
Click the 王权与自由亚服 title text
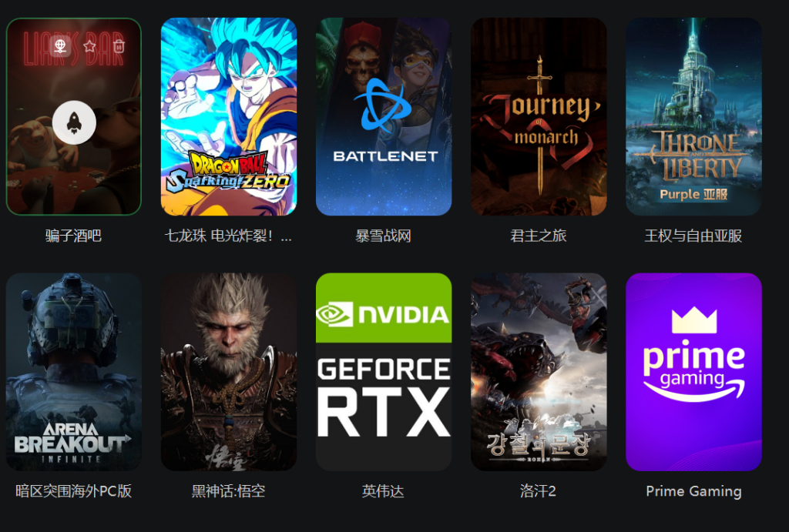pos(693,236)
